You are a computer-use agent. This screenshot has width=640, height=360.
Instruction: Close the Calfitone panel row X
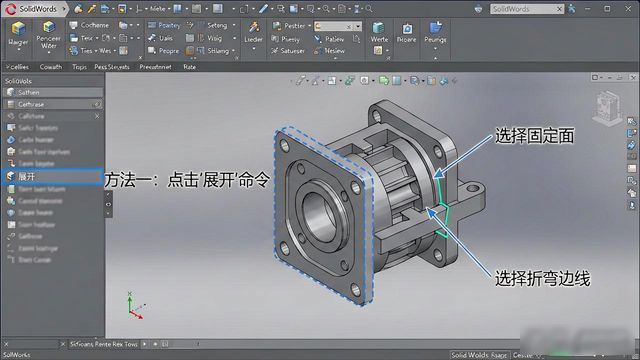(97, 116)
